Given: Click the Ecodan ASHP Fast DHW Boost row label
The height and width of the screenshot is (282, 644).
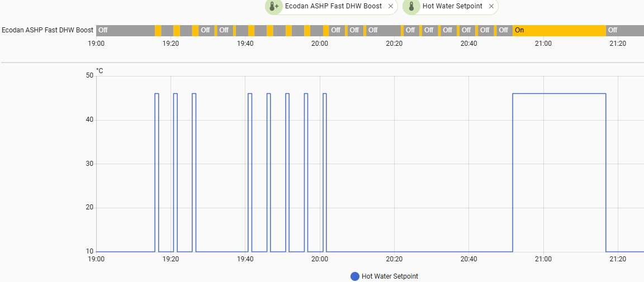Looking at the screenshot, I should (x=47, y=30).
